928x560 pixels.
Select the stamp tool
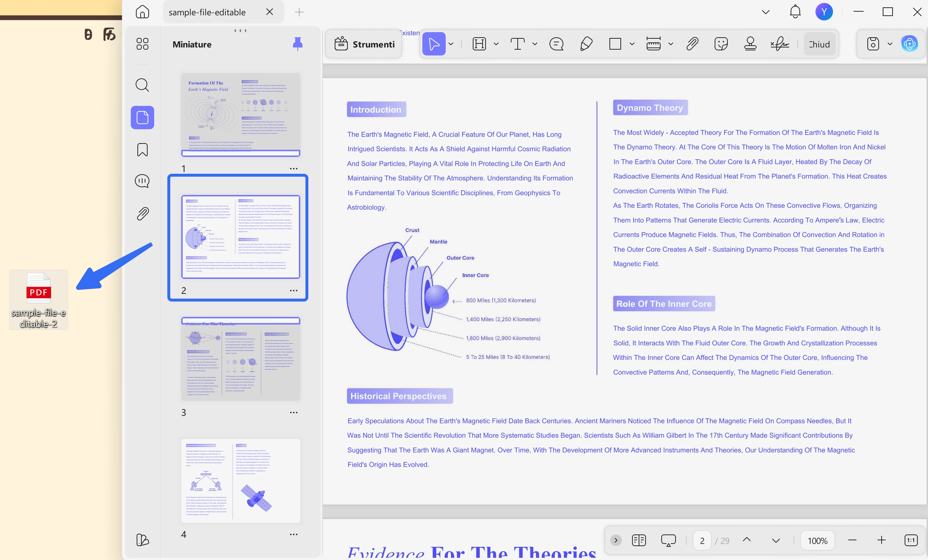click(x=750, y=44)
